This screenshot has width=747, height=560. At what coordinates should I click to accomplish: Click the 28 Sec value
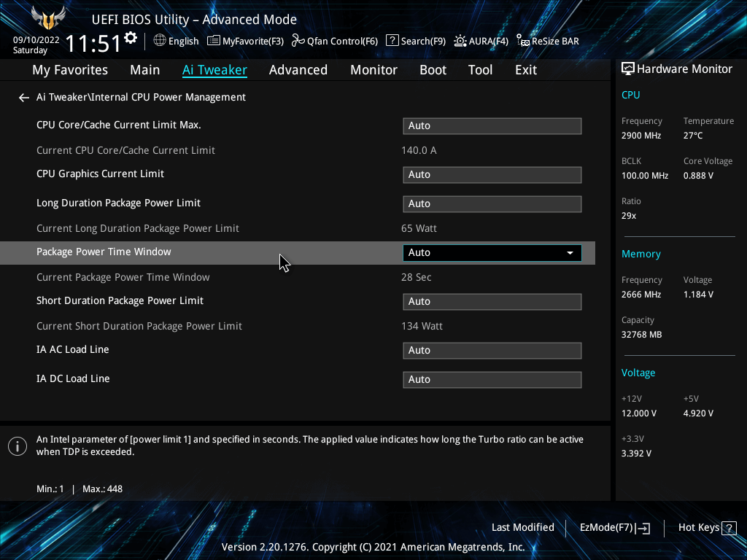coord(417,277)
